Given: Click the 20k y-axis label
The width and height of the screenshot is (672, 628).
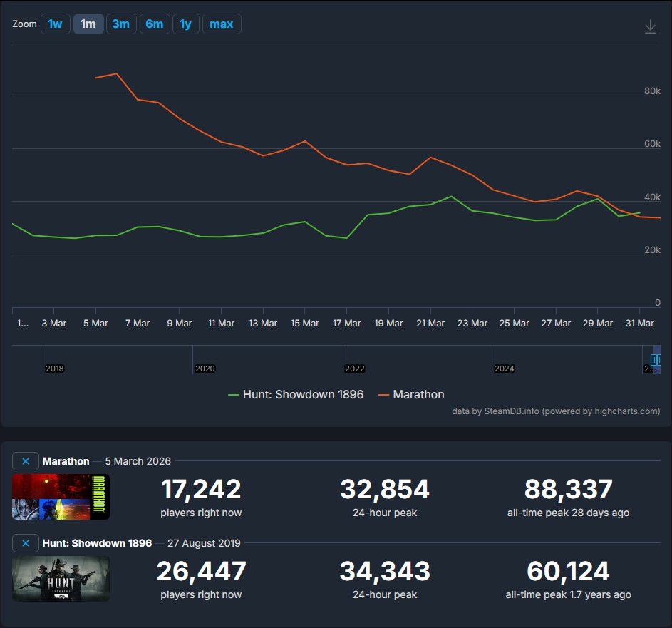Looking at the screenshot, I should (652, 249).
